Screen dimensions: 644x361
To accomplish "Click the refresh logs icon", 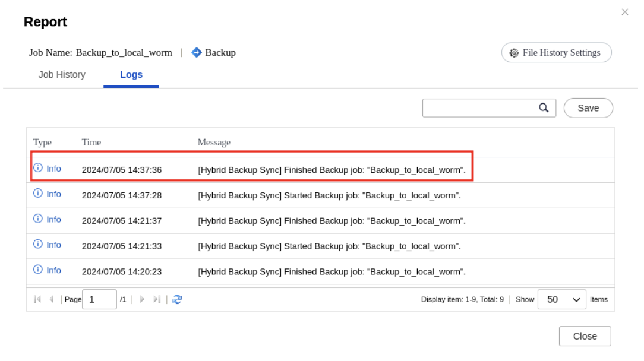I will [x=177, y=300].
